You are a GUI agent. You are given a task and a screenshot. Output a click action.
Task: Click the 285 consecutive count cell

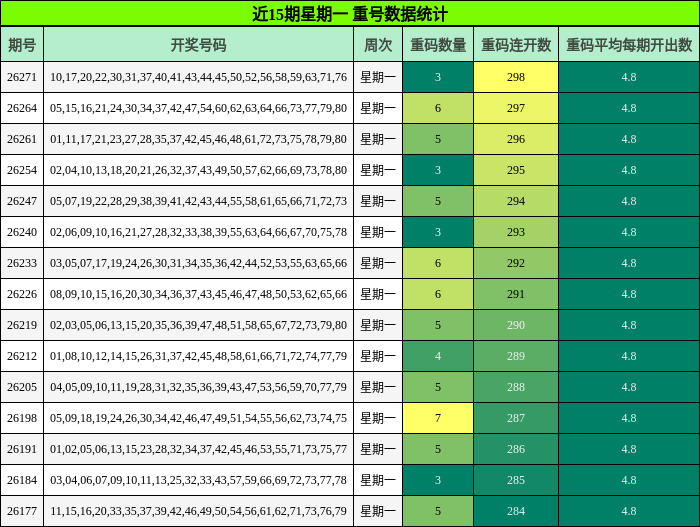(516, 480)
